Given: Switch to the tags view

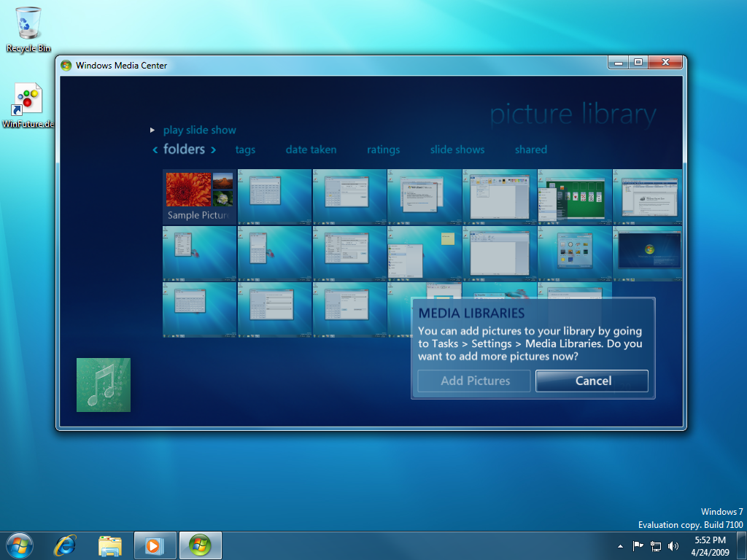Looking at the screenshot, I should pos(245,150).
